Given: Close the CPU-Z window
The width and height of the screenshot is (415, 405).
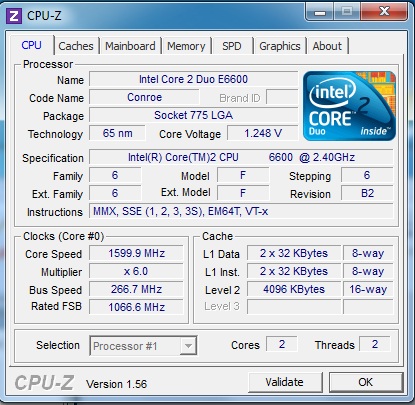Looking at the screenshot, I should tap(384, 12).
